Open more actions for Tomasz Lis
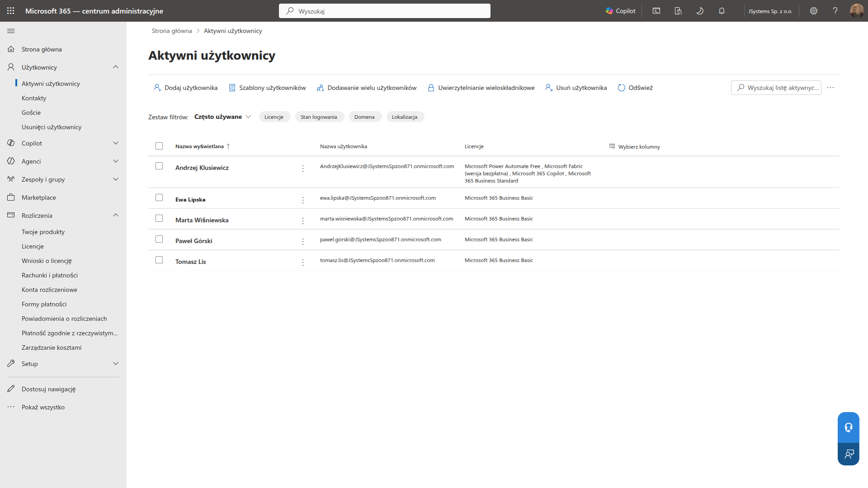The image size is (868, 488). (x=303, y=263)
